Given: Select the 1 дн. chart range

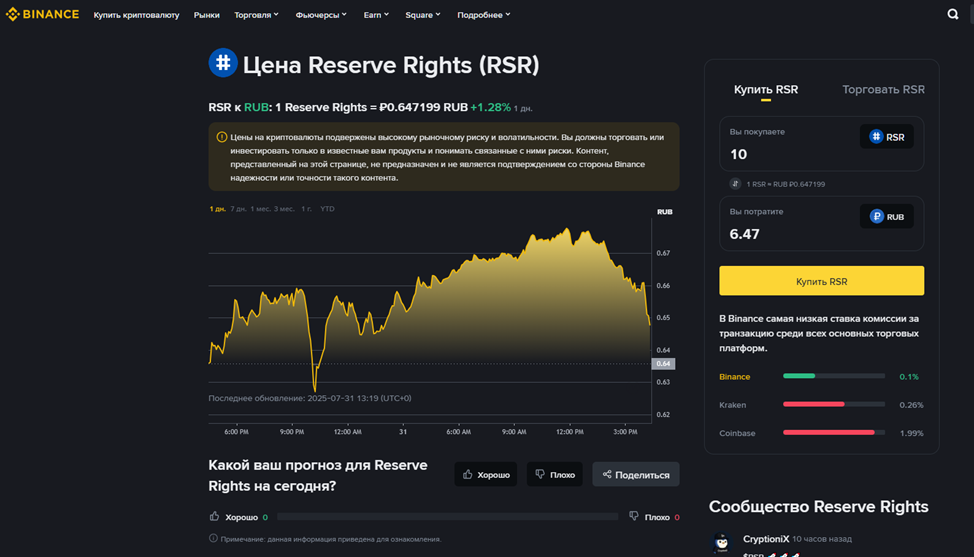Looking at the screenshot, I should [x=217, y=209].
